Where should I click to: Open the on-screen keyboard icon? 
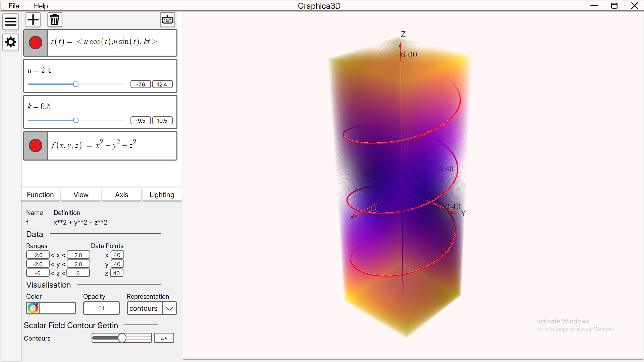click(x=167, y=20)
